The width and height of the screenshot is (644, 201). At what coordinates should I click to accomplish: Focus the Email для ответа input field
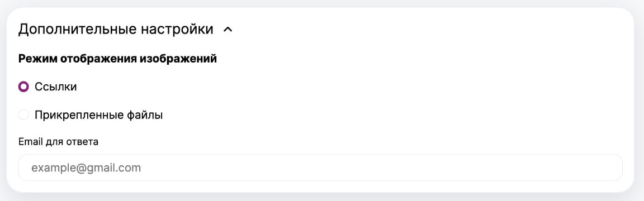click(320, 167)
